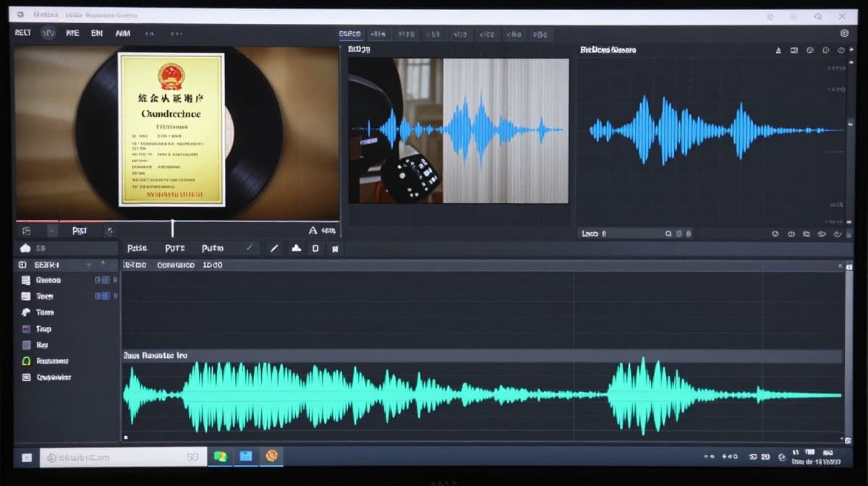Click the round icon at the far right of the menu bar

[844, 33]
